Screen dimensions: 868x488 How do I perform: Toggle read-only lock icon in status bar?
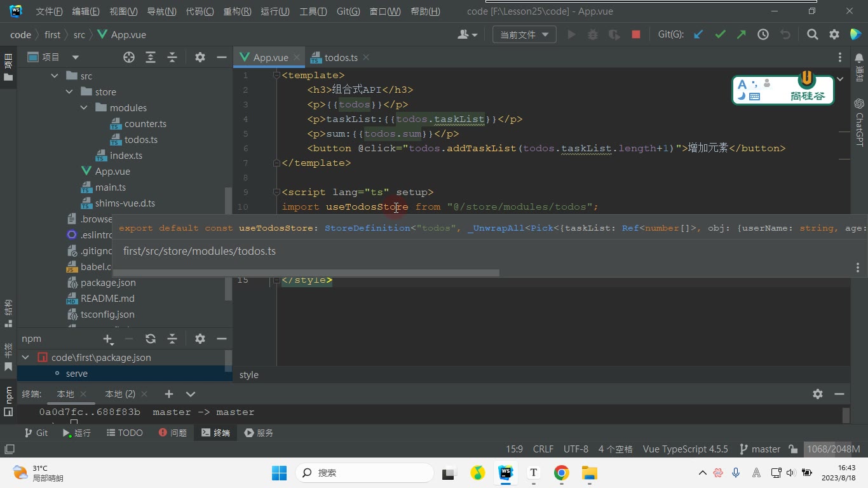point(793,449)
